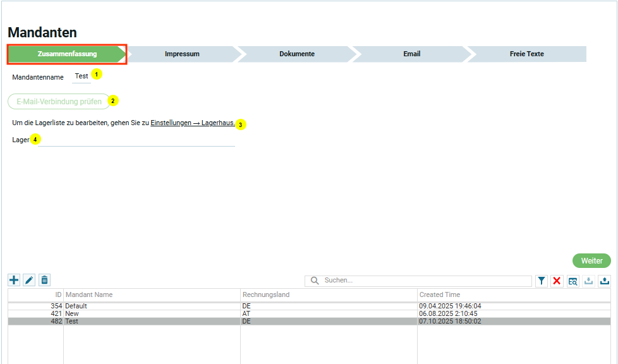Screen dimensions: 618x364
Task: Click the upload export icon
Action: (605, 281)
